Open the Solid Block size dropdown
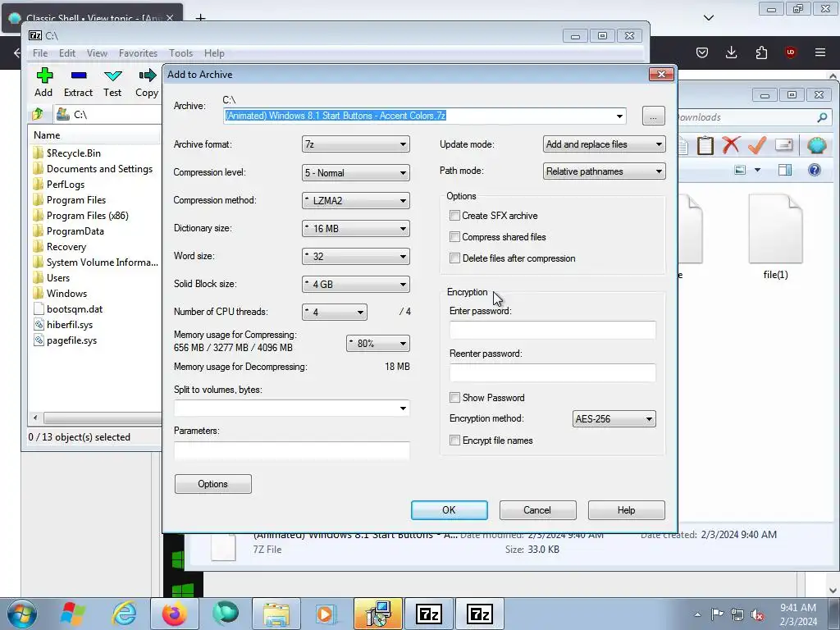840x630 pixels. [x=356, y=284]
